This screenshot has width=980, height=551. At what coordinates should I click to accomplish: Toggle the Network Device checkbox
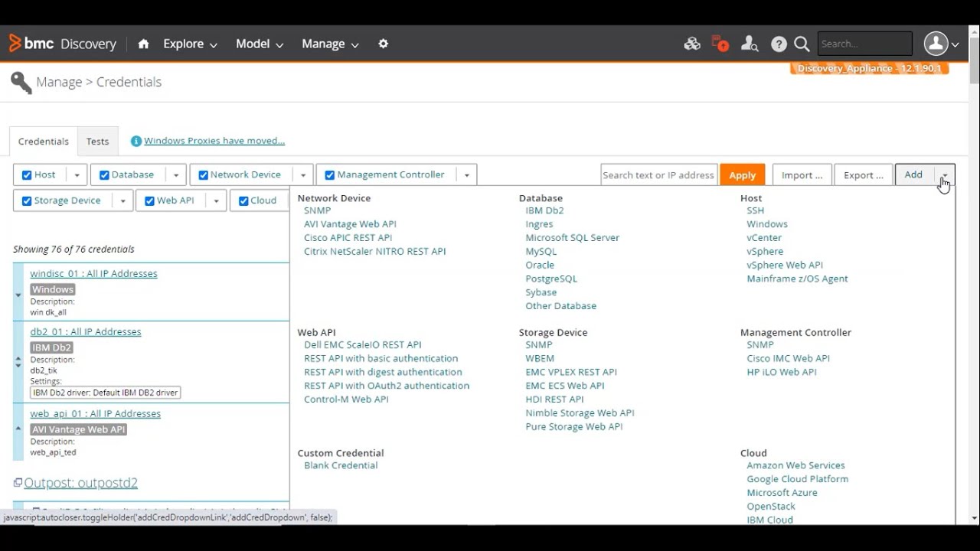(203, 175)
